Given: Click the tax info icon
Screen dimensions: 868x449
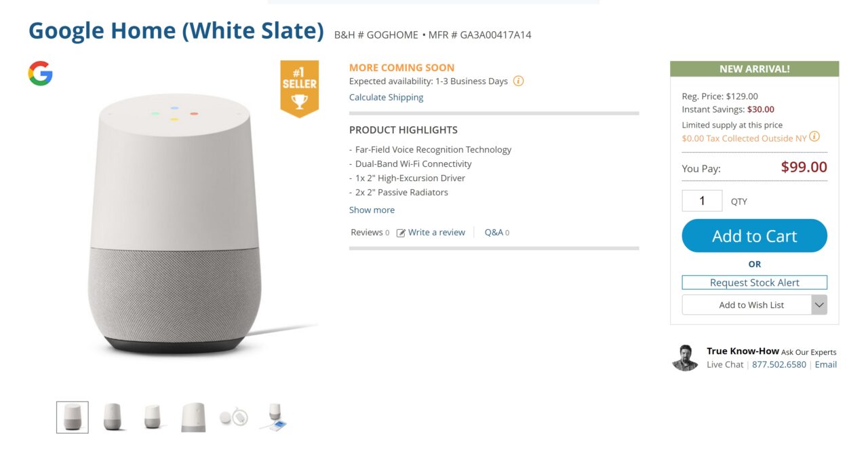Looking at the screenshot, I should (x=814, y=137).
